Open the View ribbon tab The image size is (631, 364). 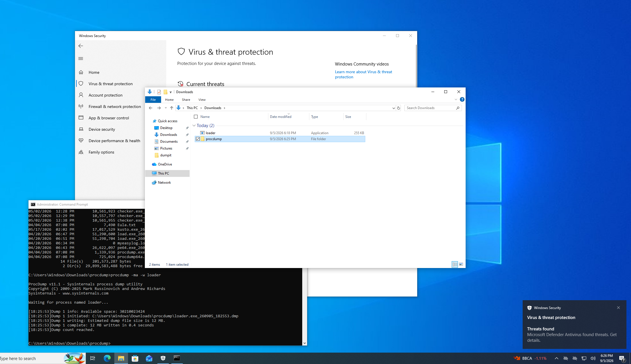pos(202,99)
